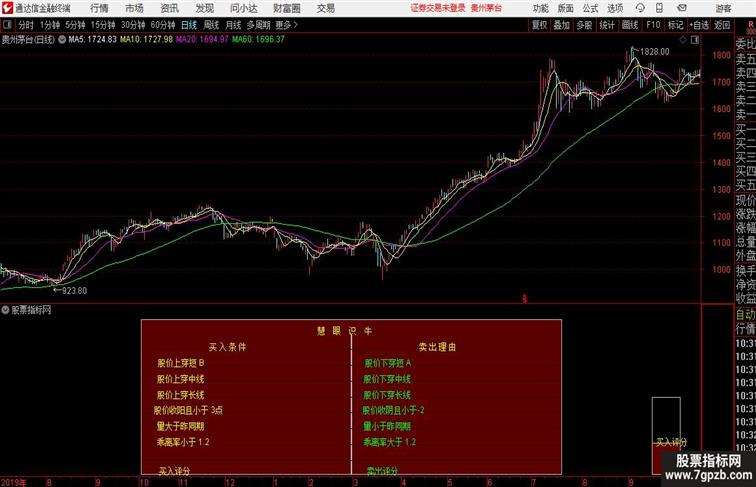Click the 多股 multi-stock toolbar button
The width and height of the screenshot is (756, 487).
(x=584, y=25)
